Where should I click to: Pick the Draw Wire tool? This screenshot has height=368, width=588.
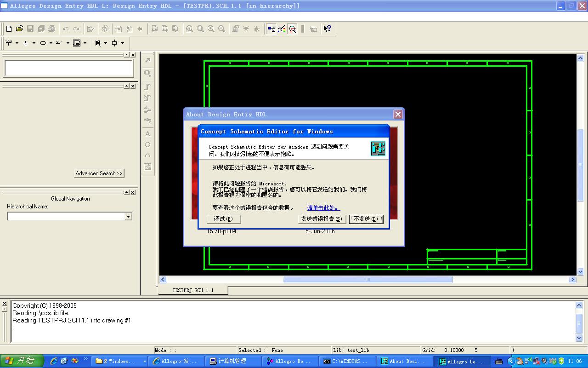click(x=147, y=86)
